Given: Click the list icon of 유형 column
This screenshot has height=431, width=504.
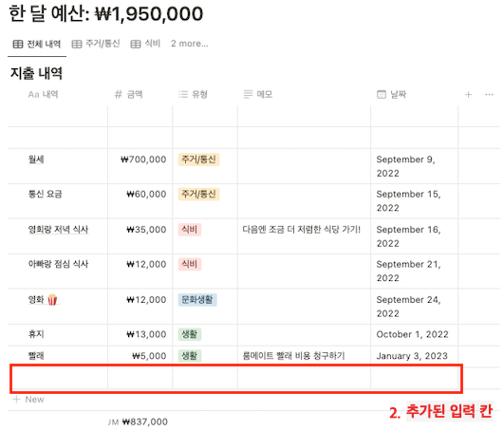Looking at the screenshot, I should (x=183, y=95).
